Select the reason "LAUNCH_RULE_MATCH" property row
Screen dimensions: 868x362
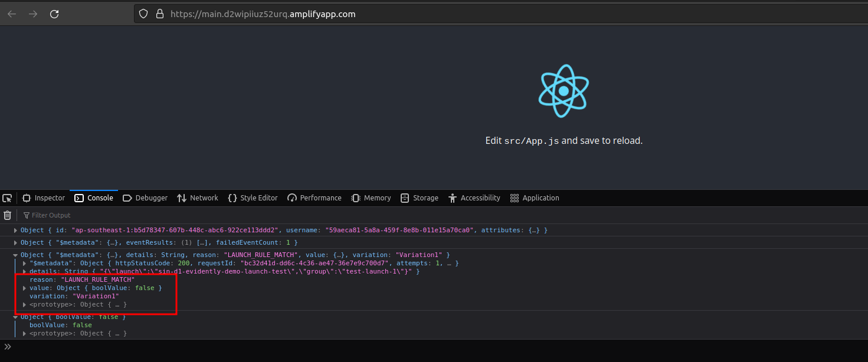tap(82, 279)
